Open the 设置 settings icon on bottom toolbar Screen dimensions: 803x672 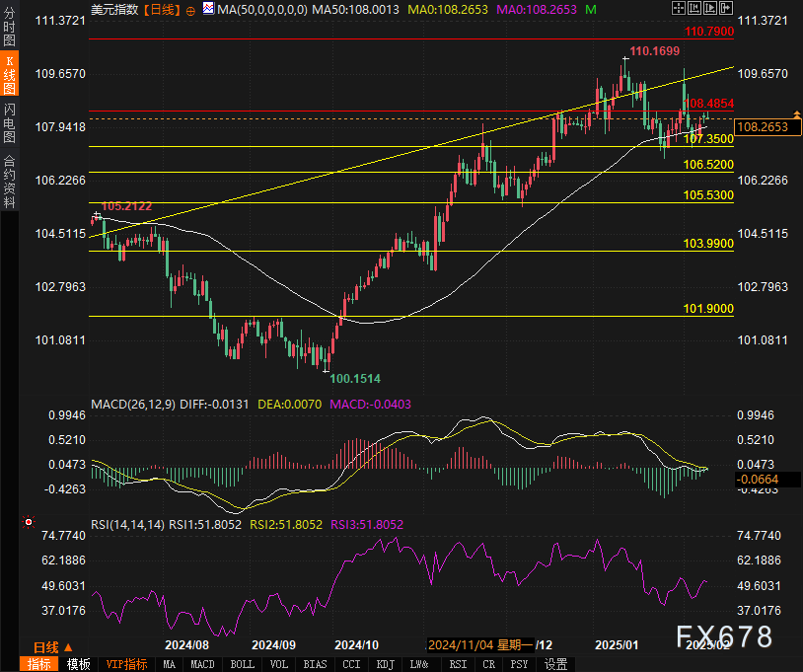[553, 663]
